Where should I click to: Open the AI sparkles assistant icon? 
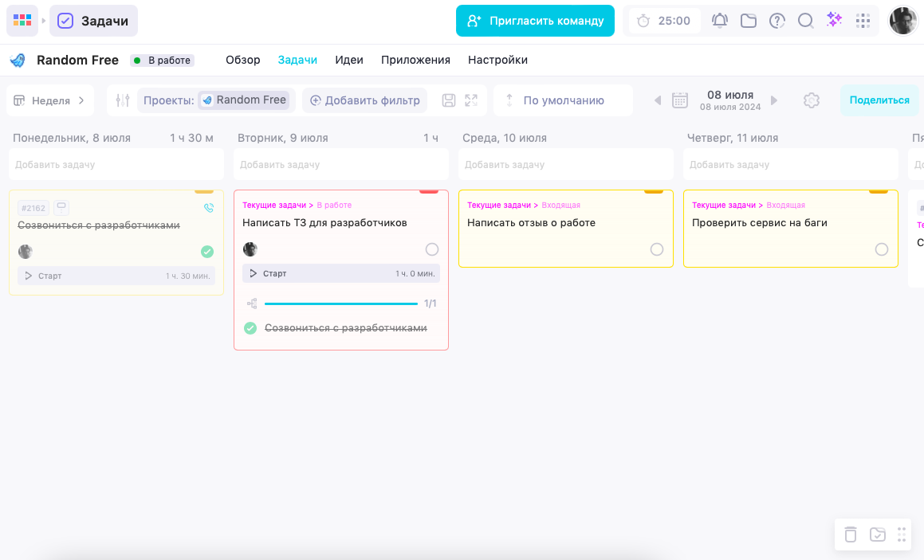coord(835,20)
